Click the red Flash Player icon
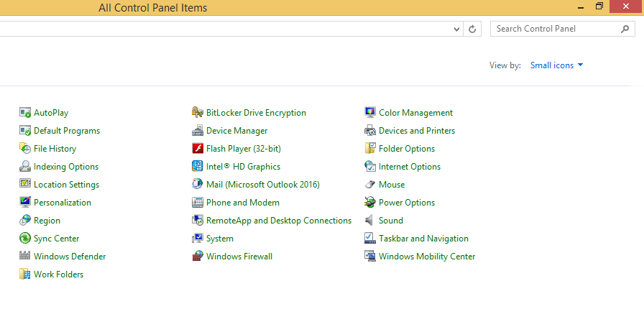The height and width of the screenshot is (309, 644). click(198, 149)
